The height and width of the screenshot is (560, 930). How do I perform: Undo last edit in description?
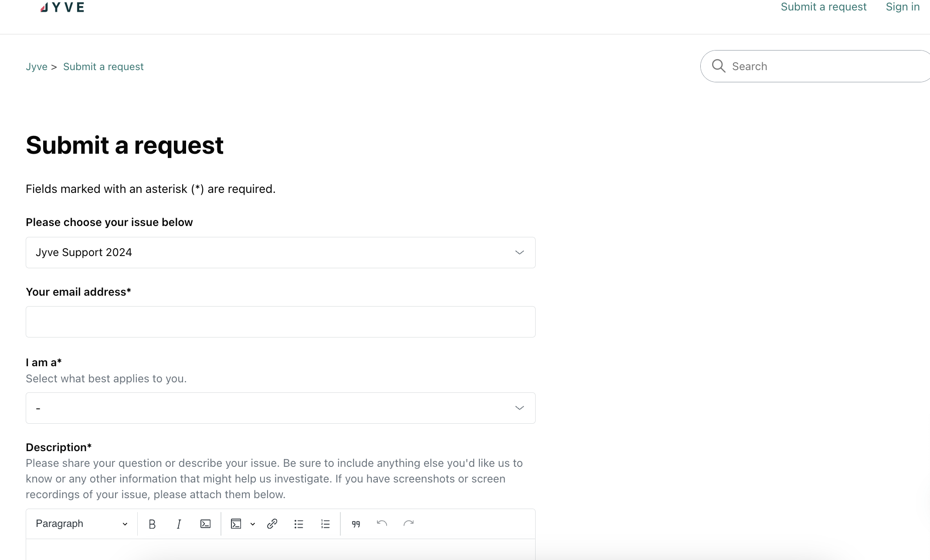coord(382,524)
